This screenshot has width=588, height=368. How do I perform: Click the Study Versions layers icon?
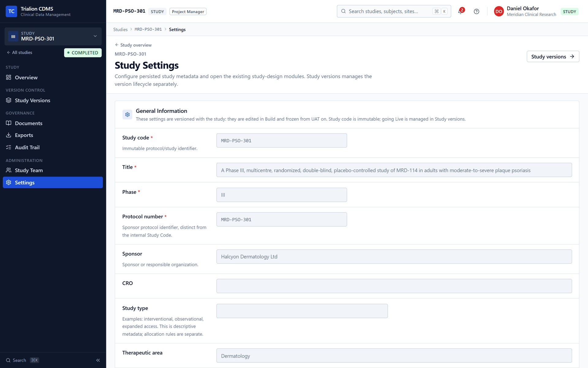9,100
